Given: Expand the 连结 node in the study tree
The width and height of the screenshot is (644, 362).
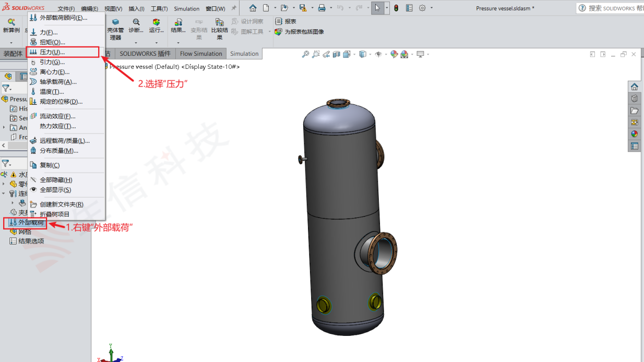Looking at the screenshot, I should (4, 194).
